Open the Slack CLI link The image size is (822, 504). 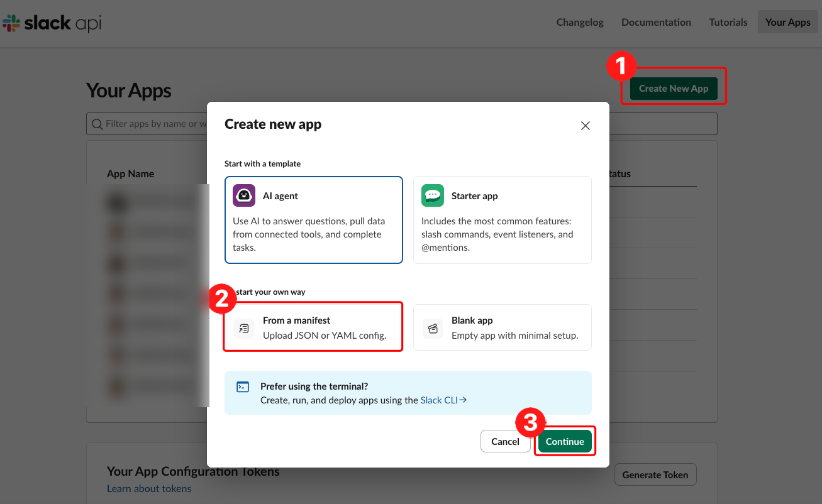click(x=443, y=400)
